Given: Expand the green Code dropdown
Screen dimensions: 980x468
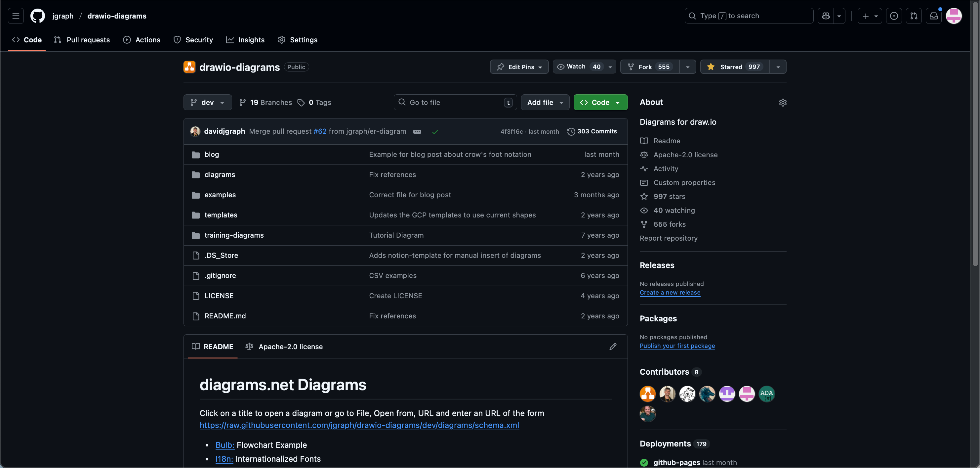Looking at the screenshot, I should click(600, 102).
